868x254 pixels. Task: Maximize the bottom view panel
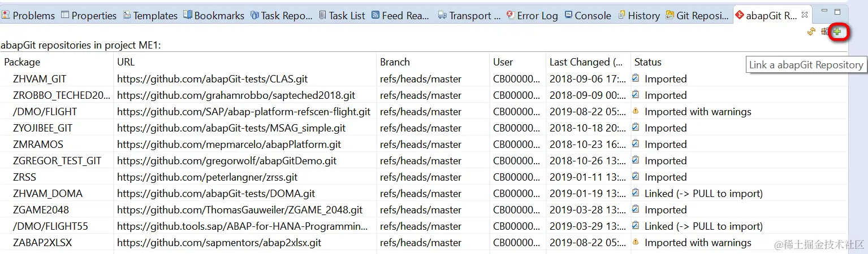point(838,12)
